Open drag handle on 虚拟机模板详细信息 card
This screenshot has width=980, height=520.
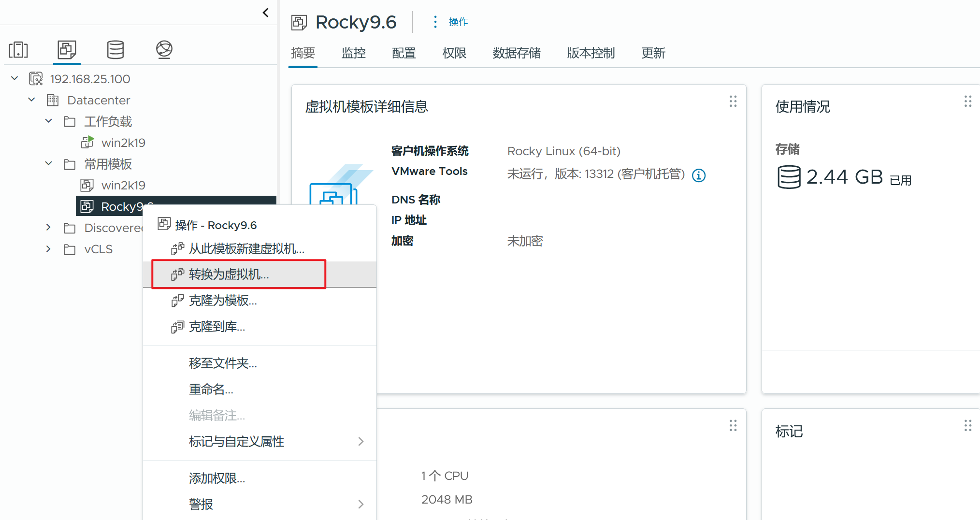733,101
